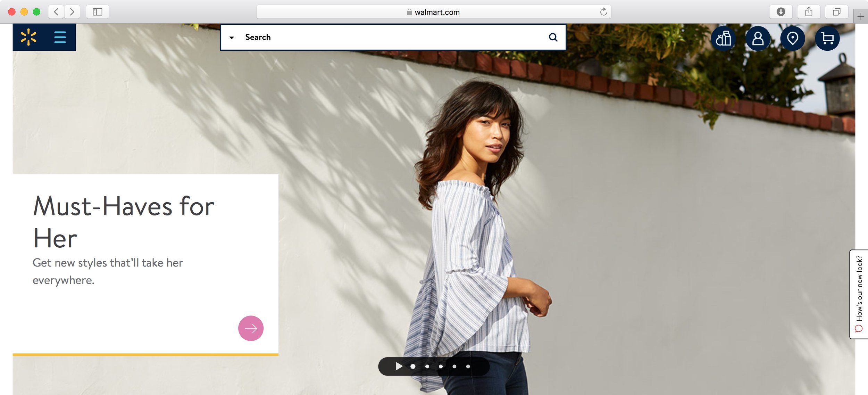Open the shopping cart icon
Viewport: 868px width, 395px height.
click(x=827, y=38)
